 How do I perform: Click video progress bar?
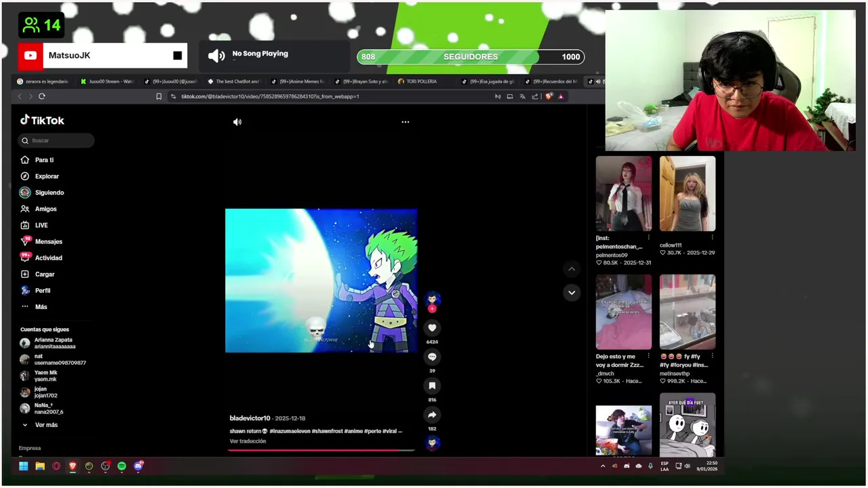321,449
